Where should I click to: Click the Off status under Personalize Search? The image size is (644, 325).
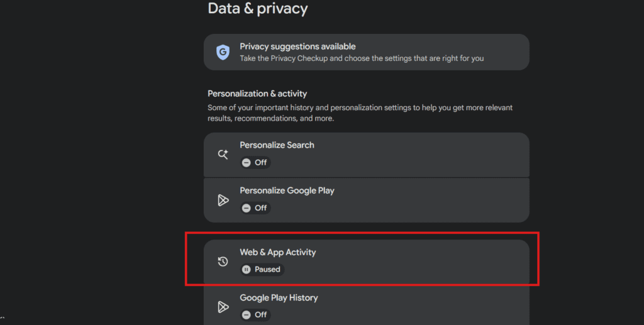point(255,162)
